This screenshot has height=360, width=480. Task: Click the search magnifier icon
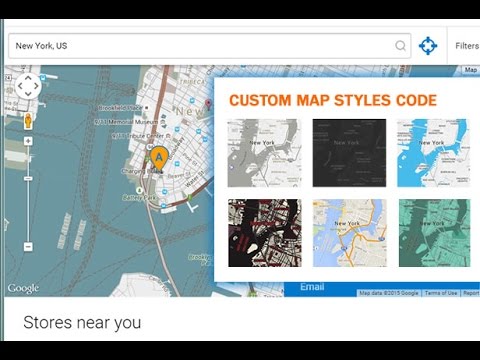(400, 46)
